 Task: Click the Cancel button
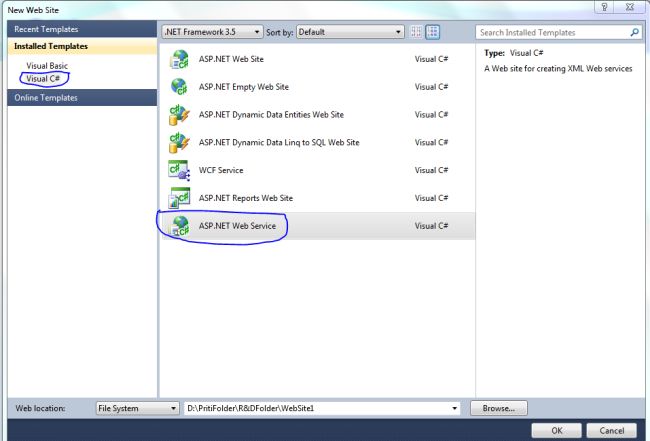[611, 431]
